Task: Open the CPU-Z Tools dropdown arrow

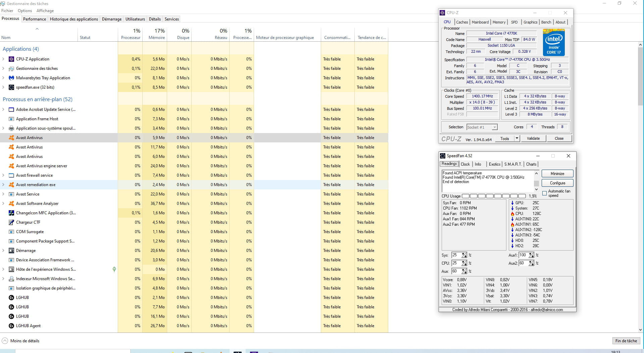Action: pos(517,138)
